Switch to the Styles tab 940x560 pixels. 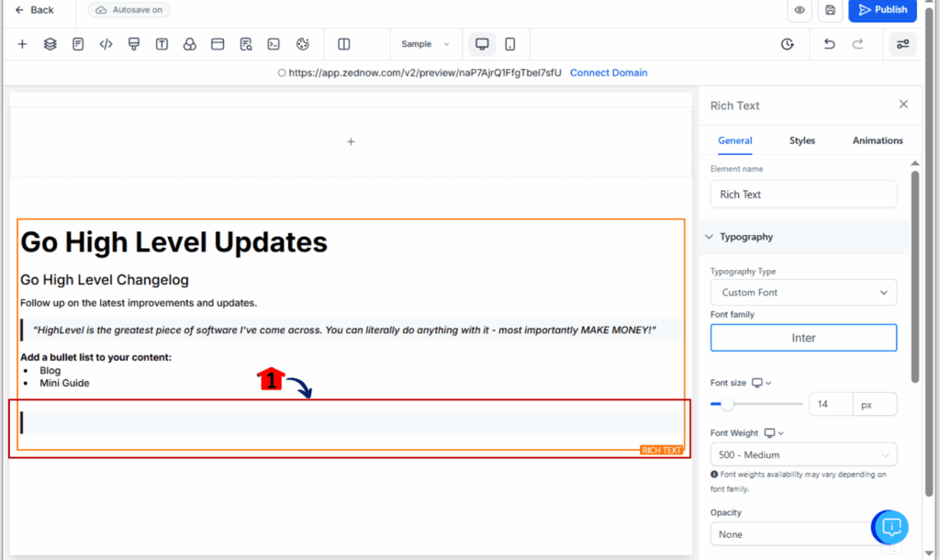tap(802, 140)
